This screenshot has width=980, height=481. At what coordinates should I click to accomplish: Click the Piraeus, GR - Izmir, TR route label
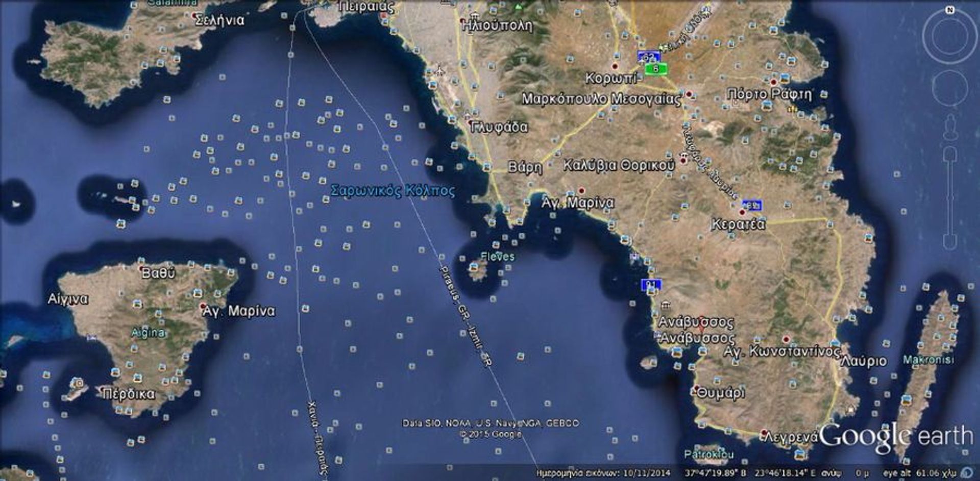(x=465, y=316)
